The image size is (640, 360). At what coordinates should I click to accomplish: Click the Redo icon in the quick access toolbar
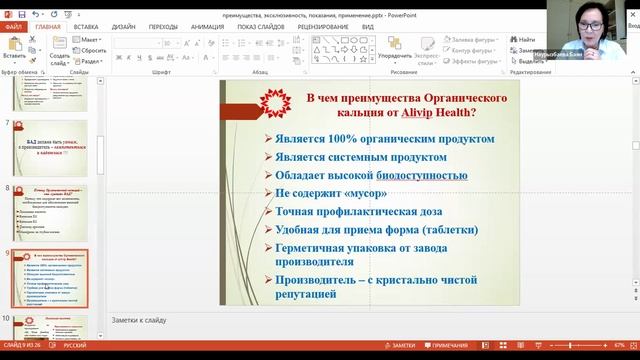[54, 15]
